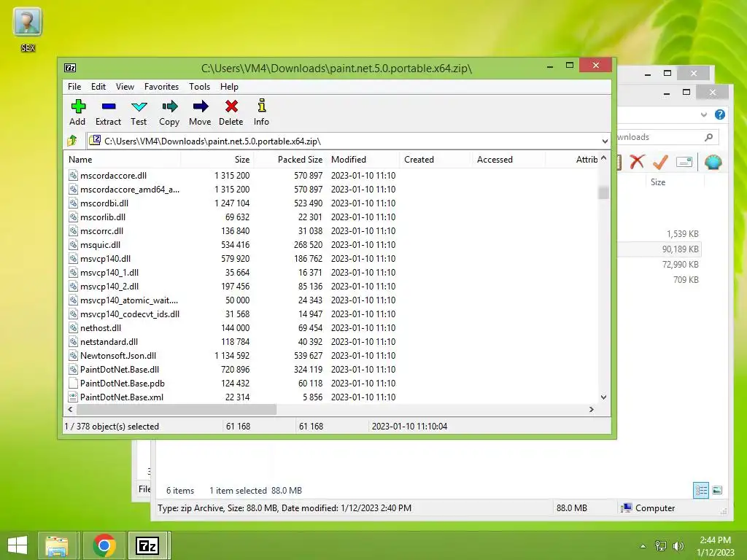The width and height of the screenshot is (747, 560).
Task: Expand Explorer ribbon chevron
Action: click(704, 114)
